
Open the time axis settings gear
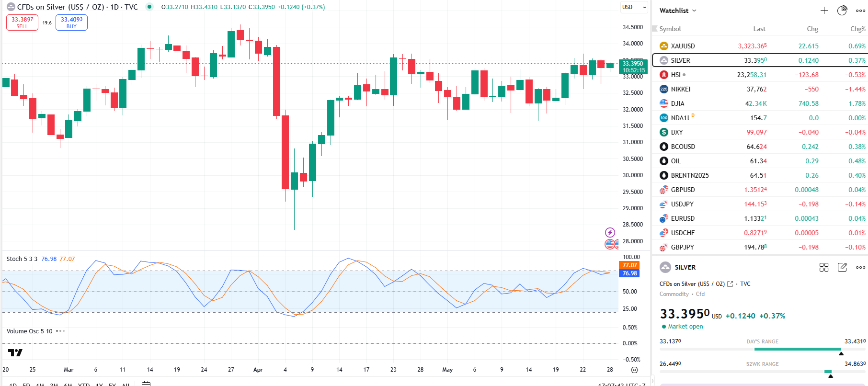(634, 370)
